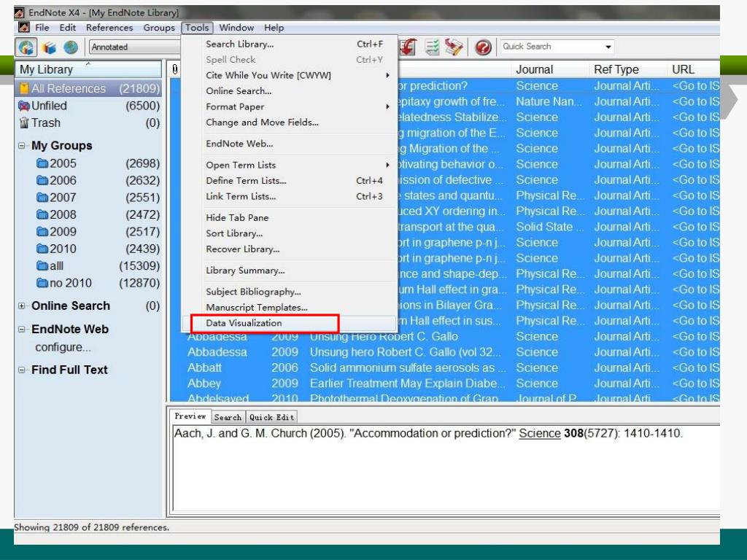Screen dimensions: 747x560
Task: Click the folder icon of group alll
Action: 42,266
